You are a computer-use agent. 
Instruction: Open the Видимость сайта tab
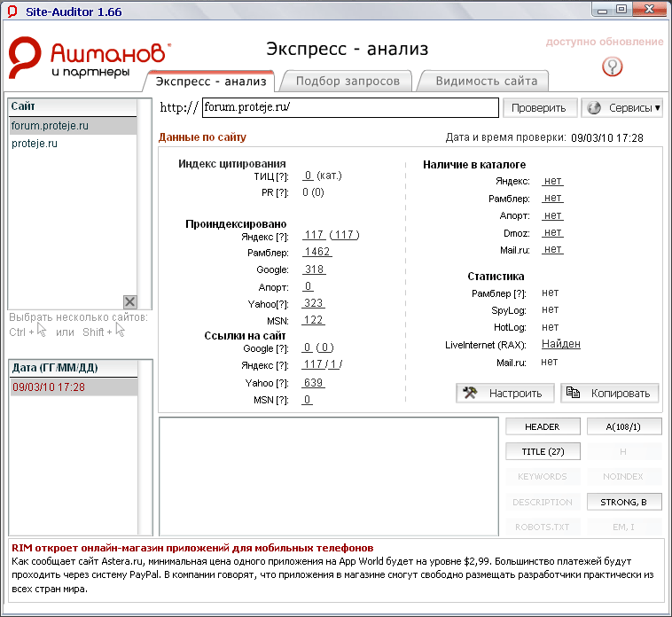(x=486, y=81)
